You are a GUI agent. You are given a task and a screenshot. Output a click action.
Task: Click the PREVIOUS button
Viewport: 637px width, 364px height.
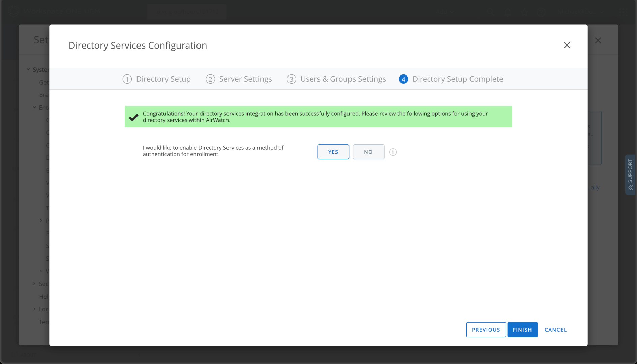[486, 330]
